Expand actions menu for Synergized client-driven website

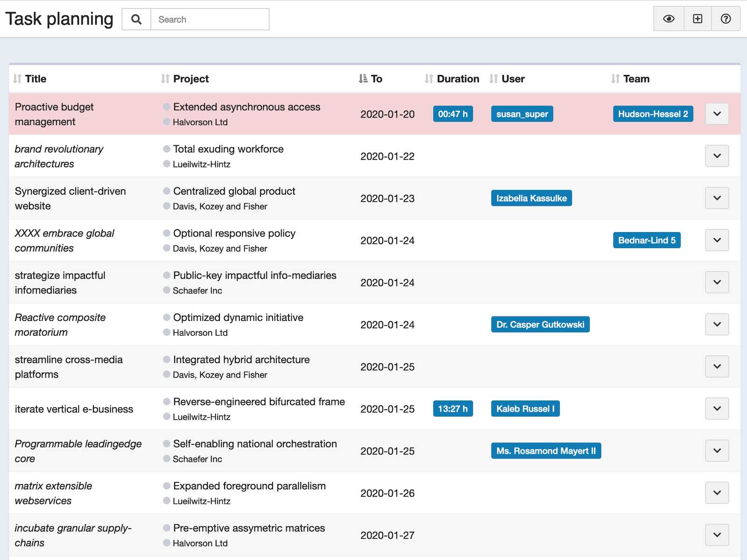[x=717, y=198]
